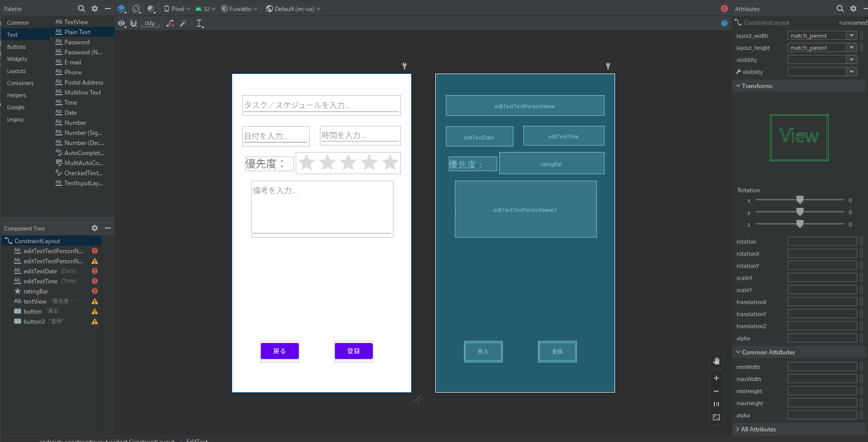Open the View Options eye menu
Screen dimensions: 868x442
[122, 23]
